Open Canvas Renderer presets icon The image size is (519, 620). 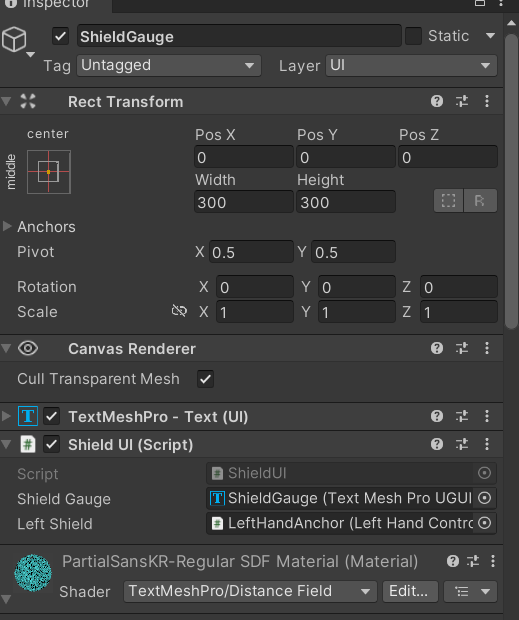click(x=462, y=348)
